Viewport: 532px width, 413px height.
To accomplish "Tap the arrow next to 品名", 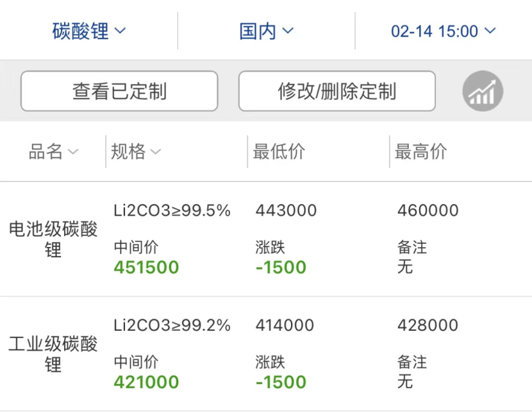I will point(73,152).
